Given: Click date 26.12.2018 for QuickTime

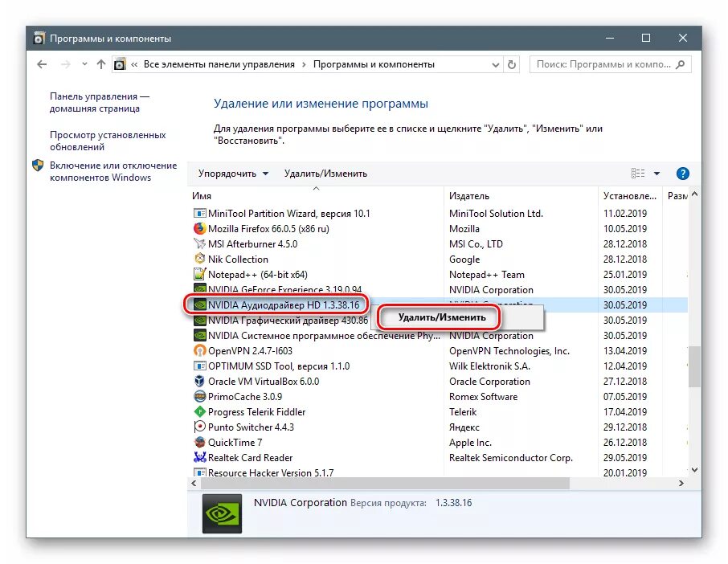Looking at the screenshot, I should [625, 442].
